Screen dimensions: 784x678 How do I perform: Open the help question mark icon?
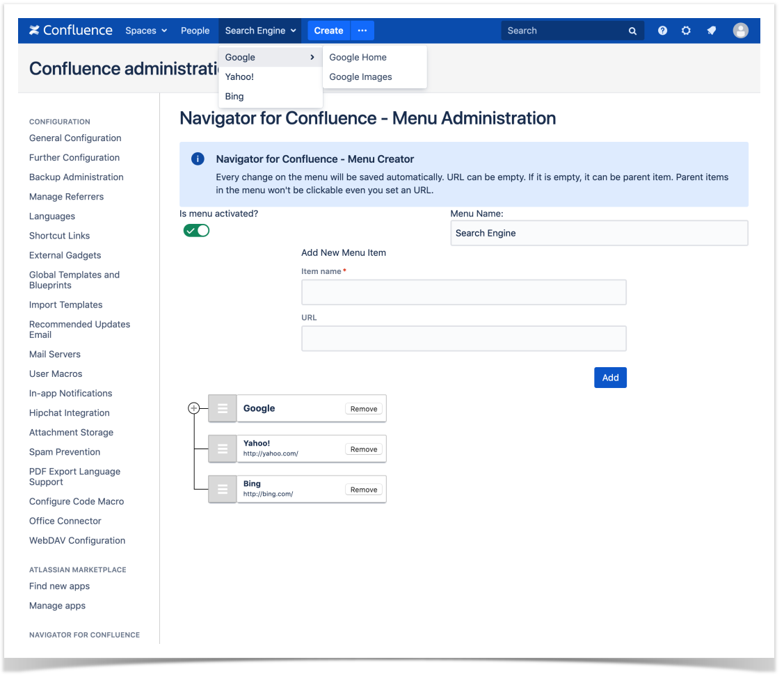click(662, 31)
